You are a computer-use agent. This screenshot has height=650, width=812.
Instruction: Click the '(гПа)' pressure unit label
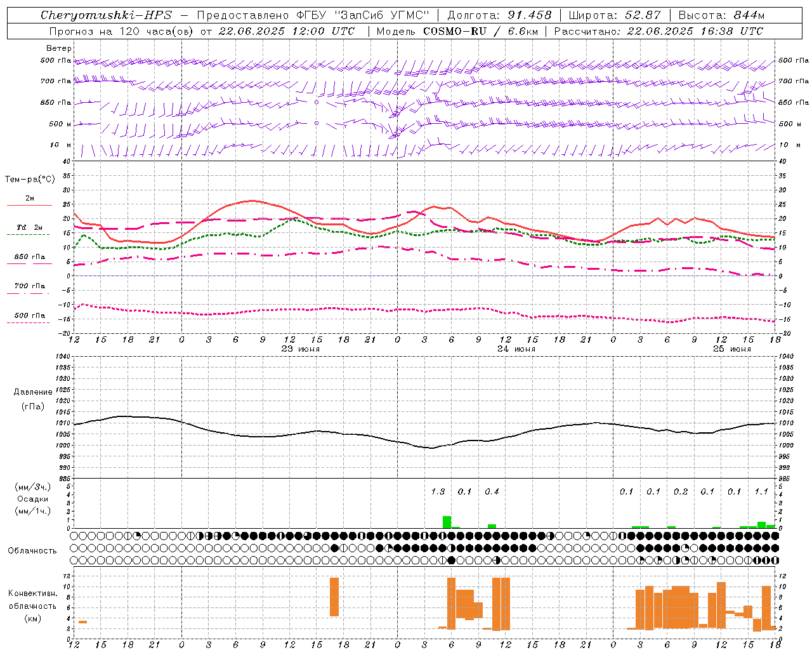point(33,407)
